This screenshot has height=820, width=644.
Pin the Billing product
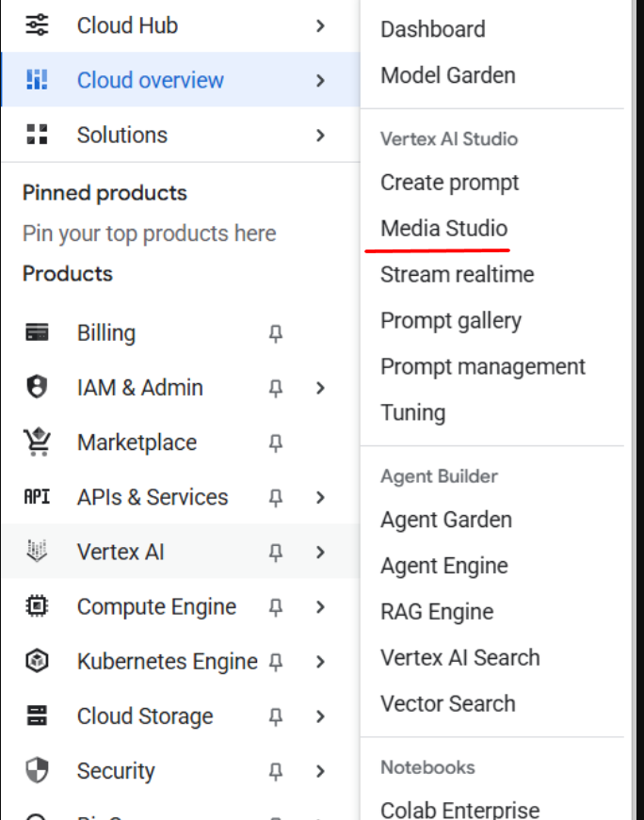click(276, 333)
